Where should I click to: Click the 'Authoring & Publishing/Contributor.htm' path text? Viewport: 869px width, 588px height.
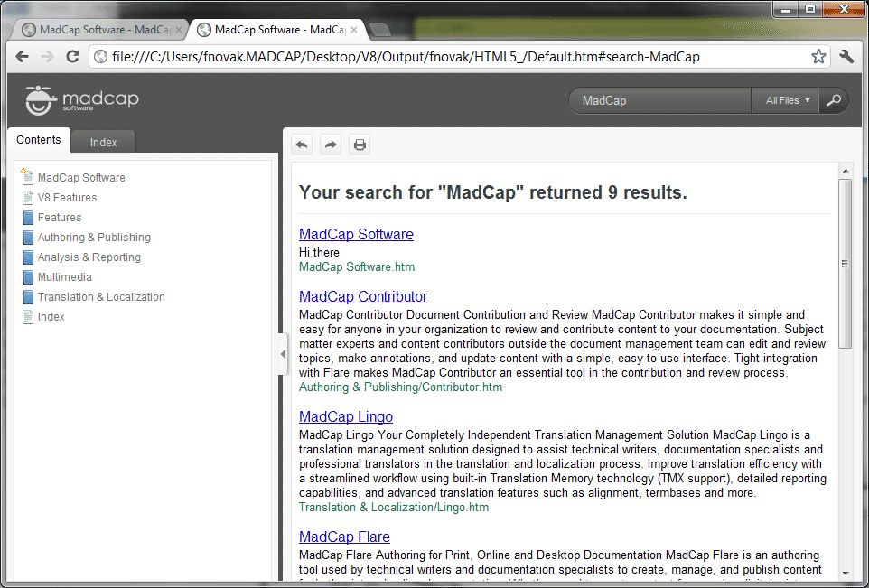(401, 387)
